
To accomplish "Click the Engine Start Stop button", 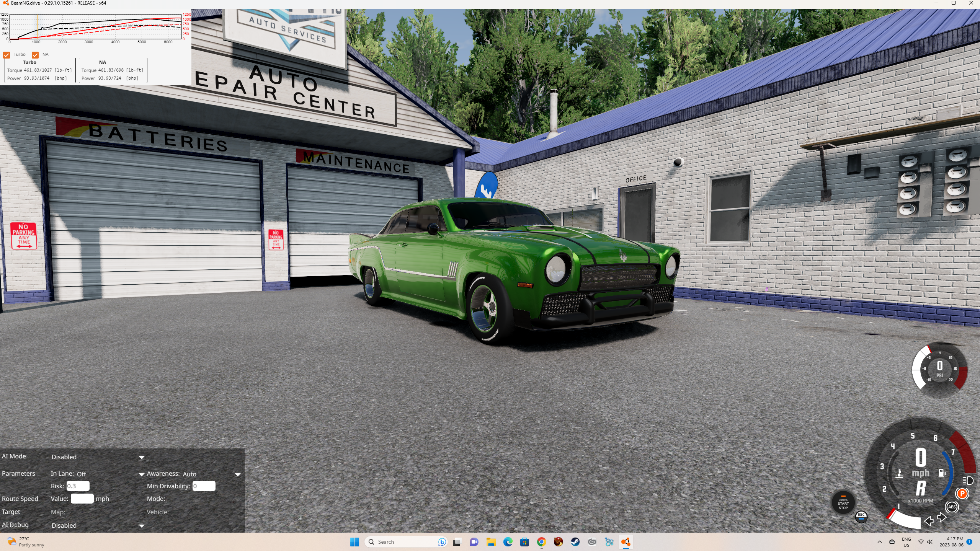I will [x=843, y=503].
